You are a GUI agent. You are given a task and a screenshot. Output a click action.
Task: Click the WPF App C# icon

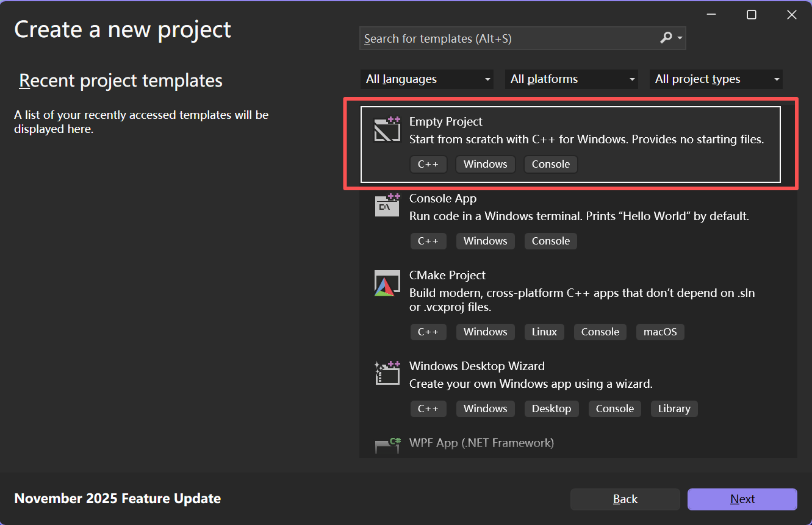pos(387,445)
